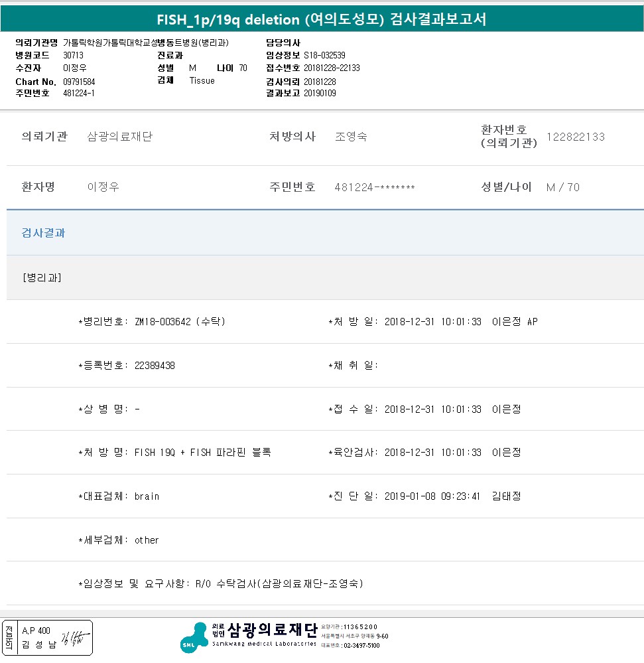This screenshot has width=644, height=663.
Task: Select registration number 22389438
Action: pos(155,365)
